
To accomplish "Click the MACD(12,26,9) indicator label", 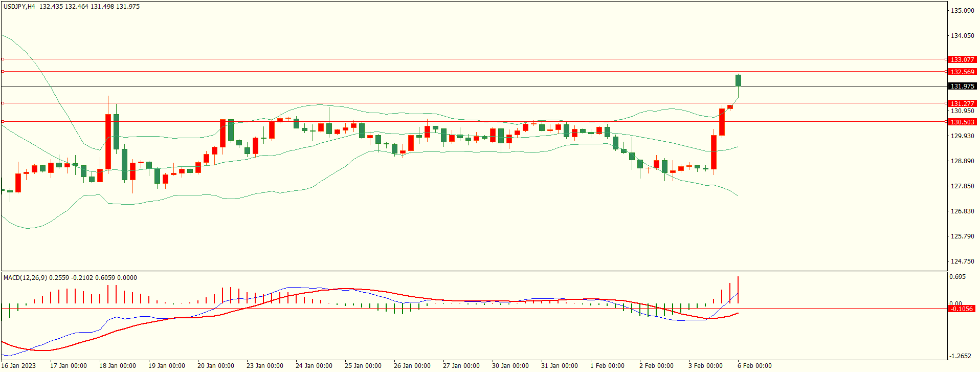I will point(25,278).
